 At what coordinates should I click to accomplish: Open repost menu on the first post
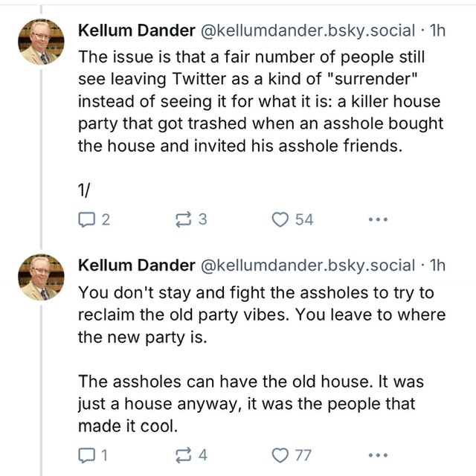point(181,219)
